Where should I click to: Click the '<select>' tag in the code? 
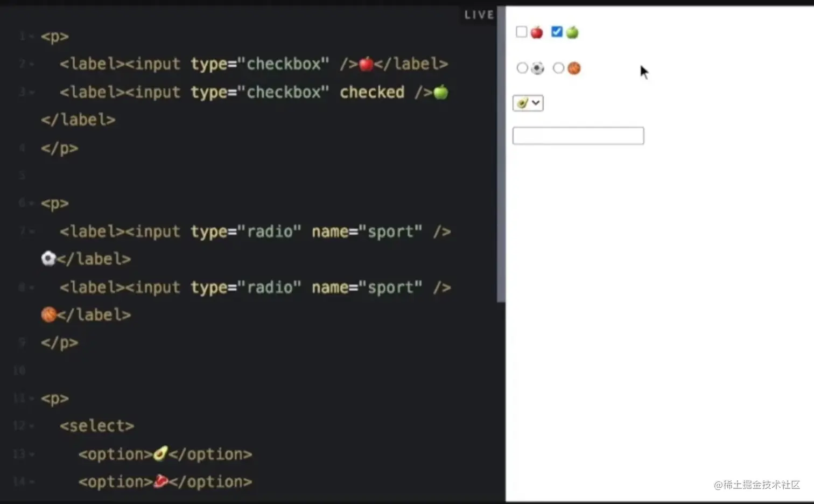tap(97, 426)
